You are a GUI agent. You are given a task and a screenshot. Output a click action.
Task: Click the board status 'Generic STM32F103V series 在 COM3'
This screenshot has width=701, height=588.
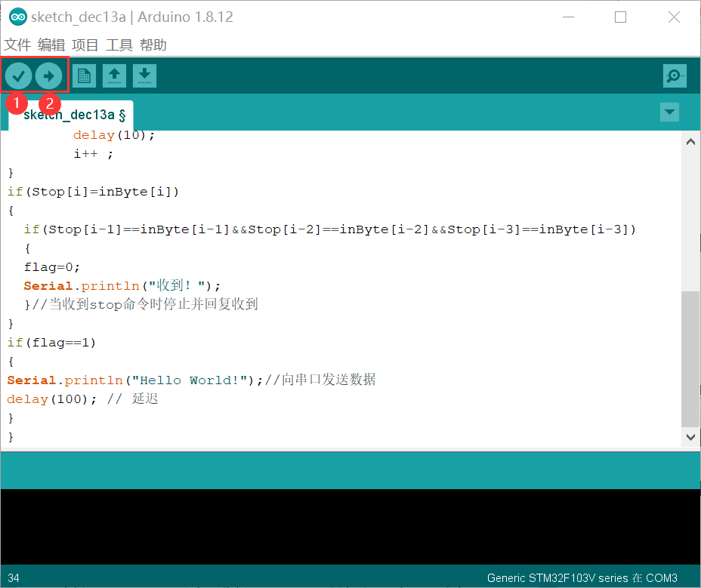pyautogui.click(x=582, y=578)
